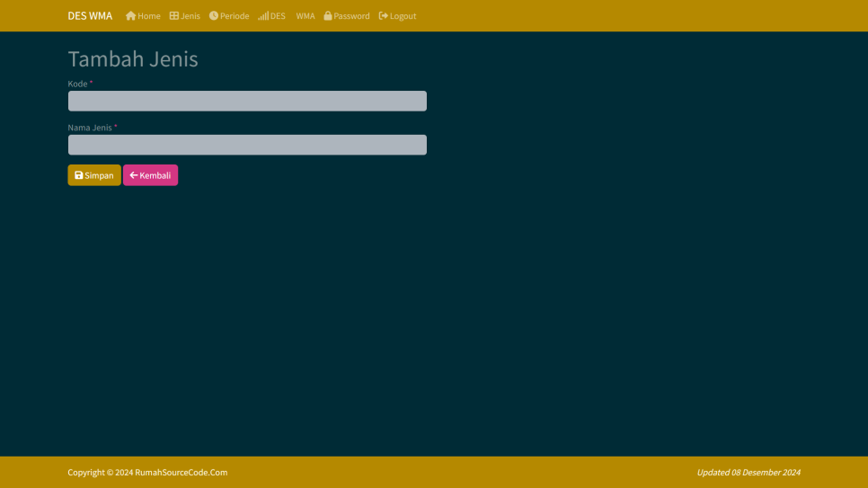This screenshot has height=488, width=868.
Task: Click the floppy disk icon in Simpan
Action: 79,175
